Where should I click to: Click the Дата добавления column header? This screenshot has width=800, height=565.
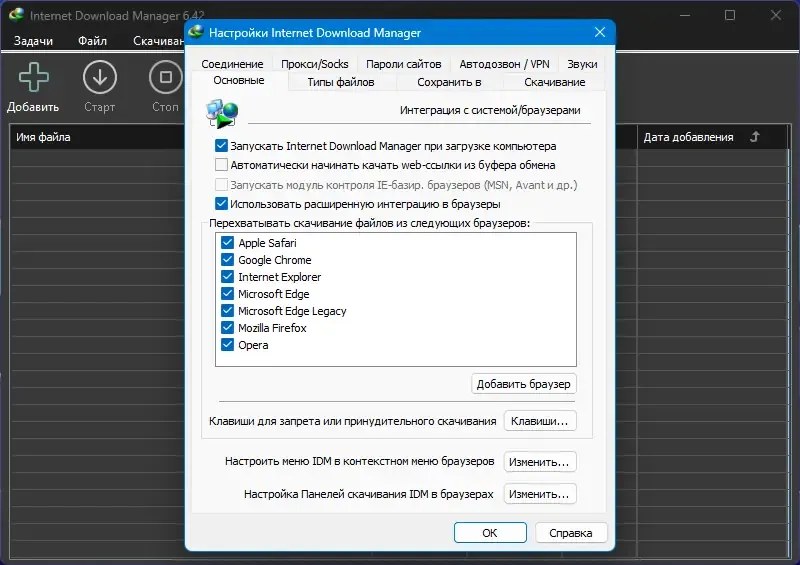(713, 137)
